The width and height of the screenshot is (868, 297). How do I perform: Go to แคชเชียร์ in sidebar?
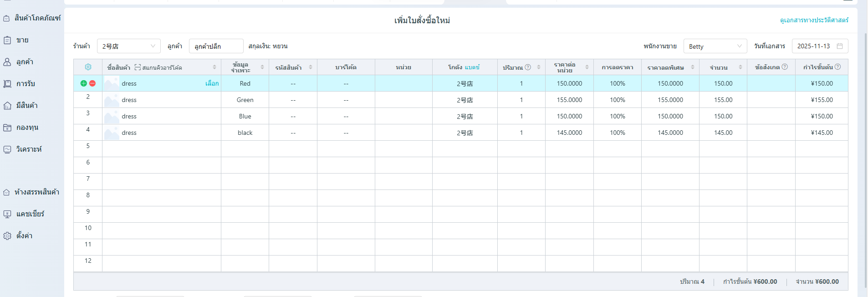(30, 214)
